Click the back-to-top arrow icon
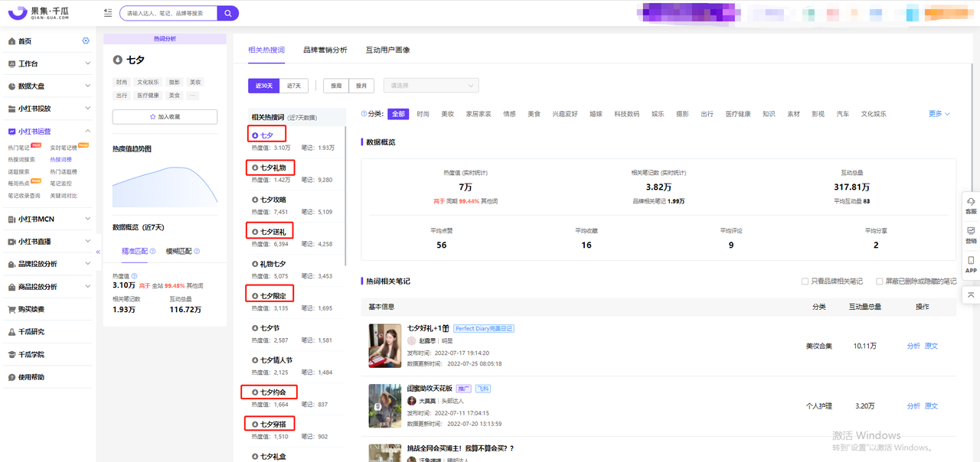Image resolution: width=980 pixels, height=462 pixels. (971, 294)
